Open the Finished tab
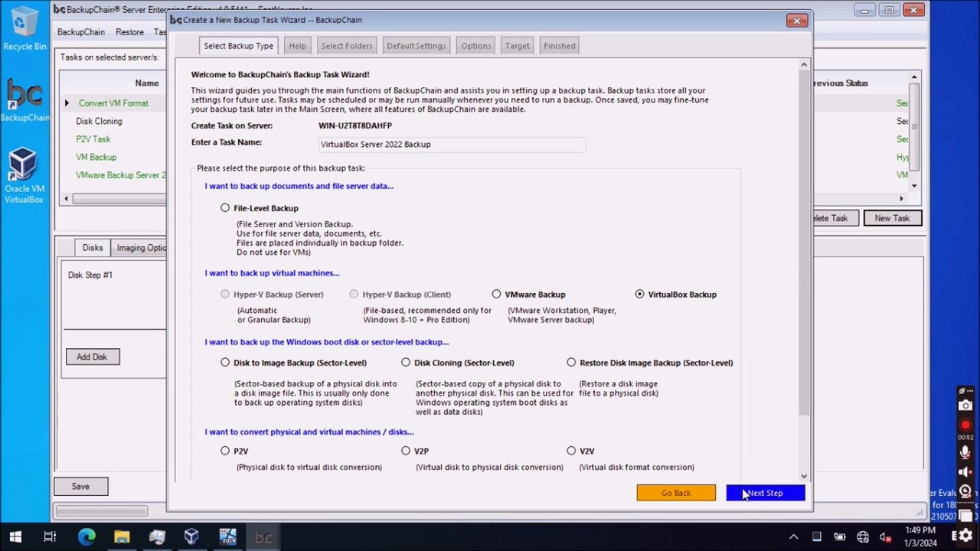 [559, 46]
